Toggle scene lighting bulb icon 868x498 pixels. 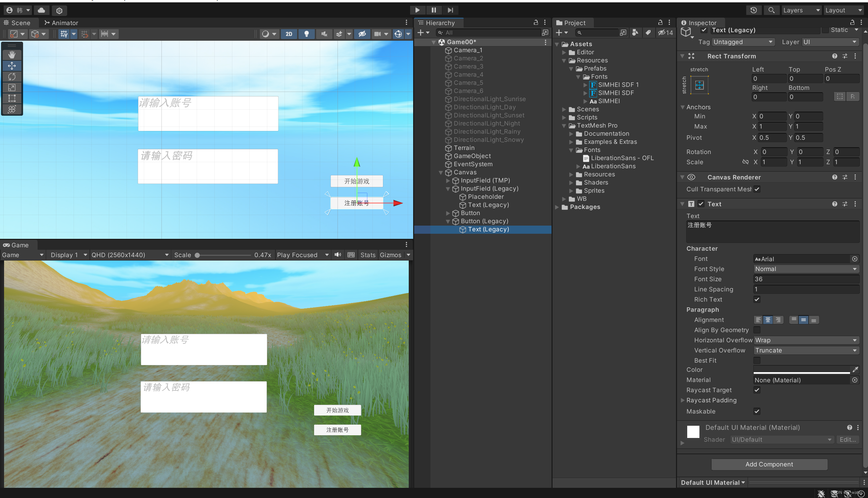(x=306, y=34)
